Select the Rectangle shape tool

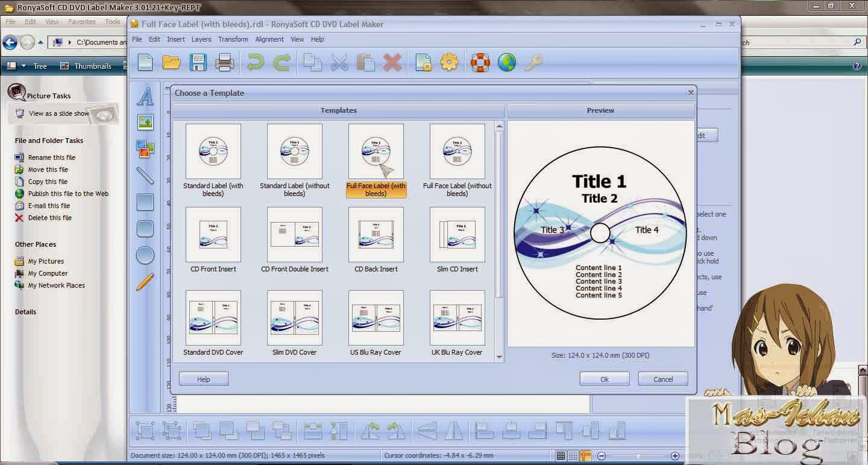(145, 202)
